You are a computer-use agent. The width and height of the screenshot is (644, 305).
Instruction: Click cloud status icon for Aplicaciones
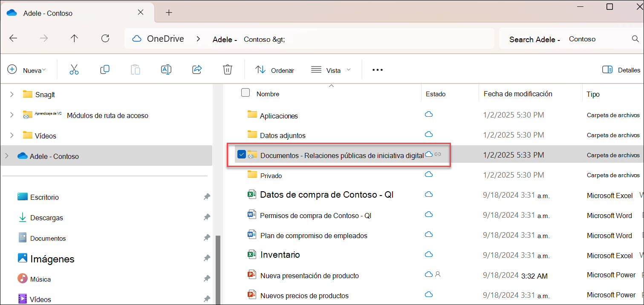[429, 115]
